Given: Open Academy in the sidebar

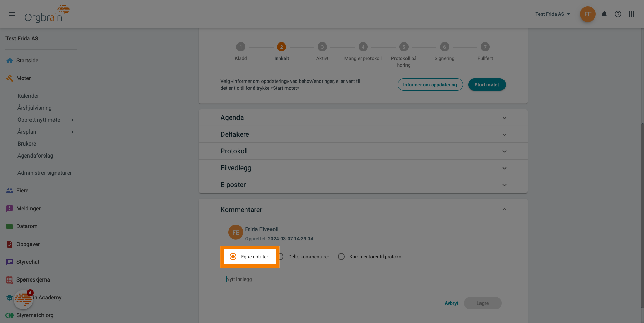Looking at the screenshot, I should click(47, 298).
